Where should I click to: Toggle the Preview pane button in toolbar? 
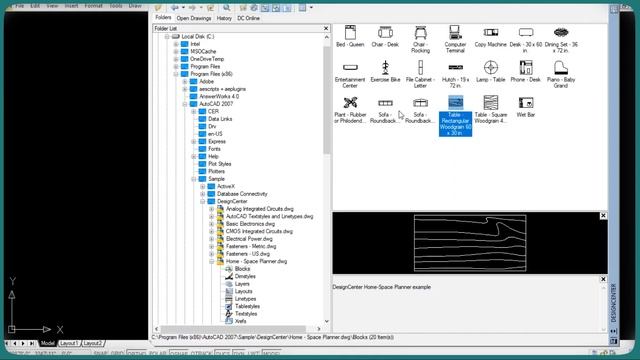pyautogui.click(x=276, y=7)
